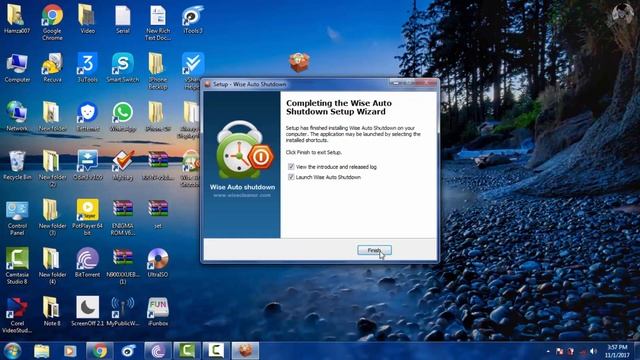Screen dimensions: 640x360
Task: Open the Recycle Bin
Action: pos(17,165)
